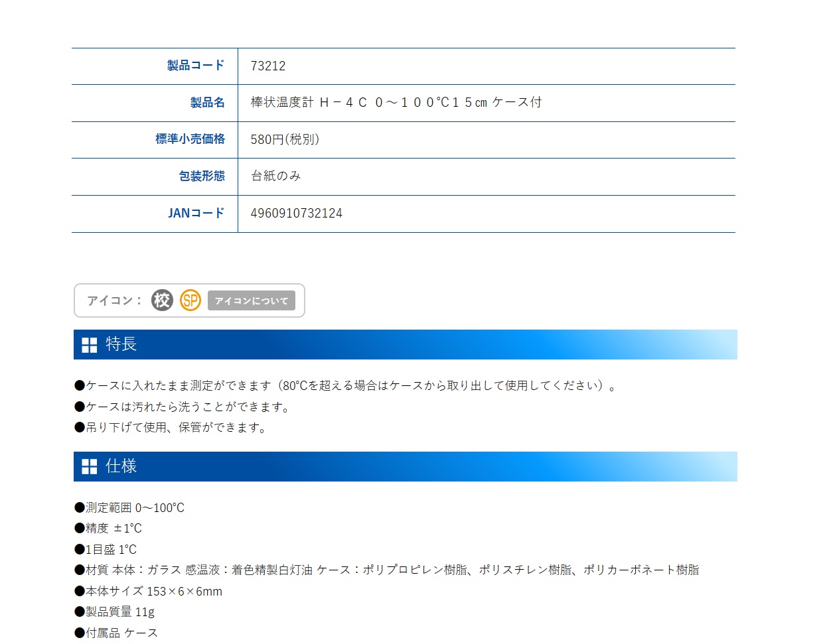Click the 測定範囲 0～100℃ spec line
The image size is (825, 644).
click(x=129, y=508)
